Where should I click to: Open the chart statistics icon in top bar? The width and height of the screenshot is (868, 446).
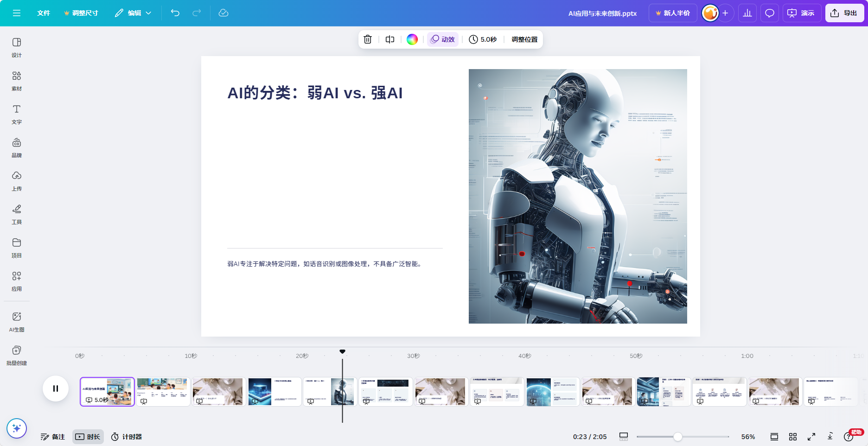[x=747, y=13]
